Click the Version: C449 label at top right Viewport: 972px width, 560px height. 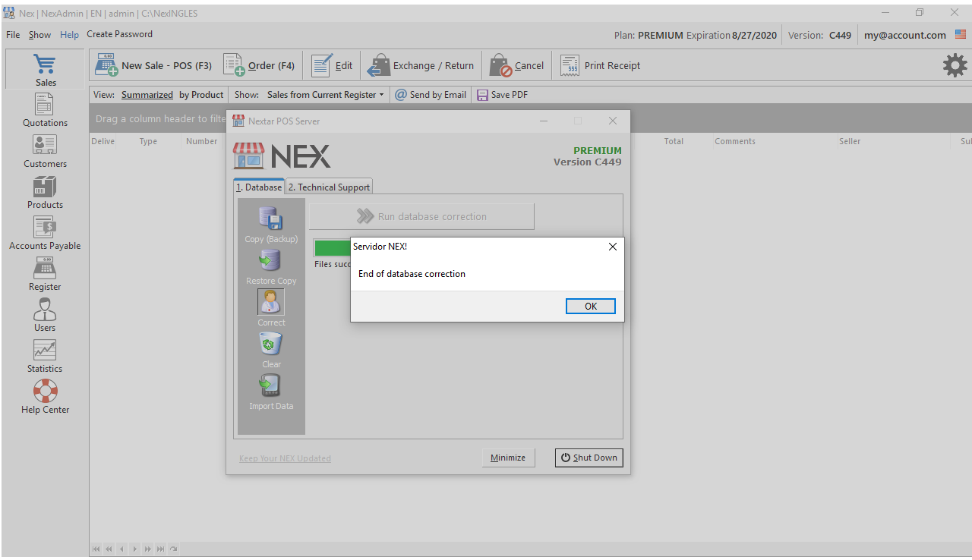[x=819, y=35]
